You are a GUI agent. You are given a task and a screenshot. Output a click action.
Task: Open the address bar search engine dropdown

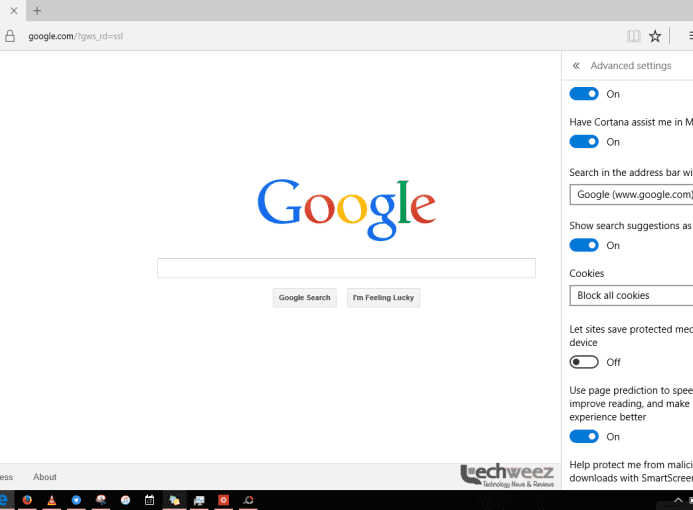[x=631, y=194]
